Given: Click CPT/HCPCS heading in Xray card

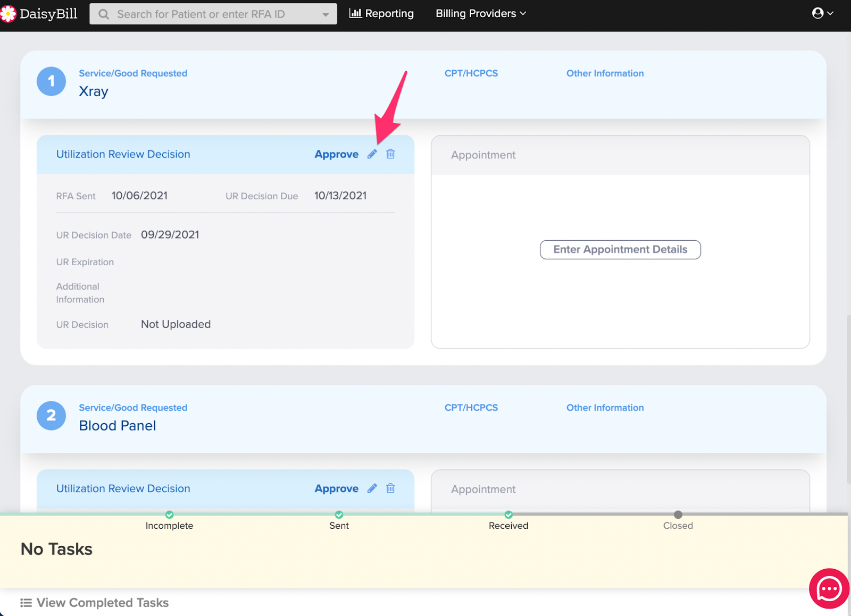Looking at the screenshot, I should coord(471,73).
